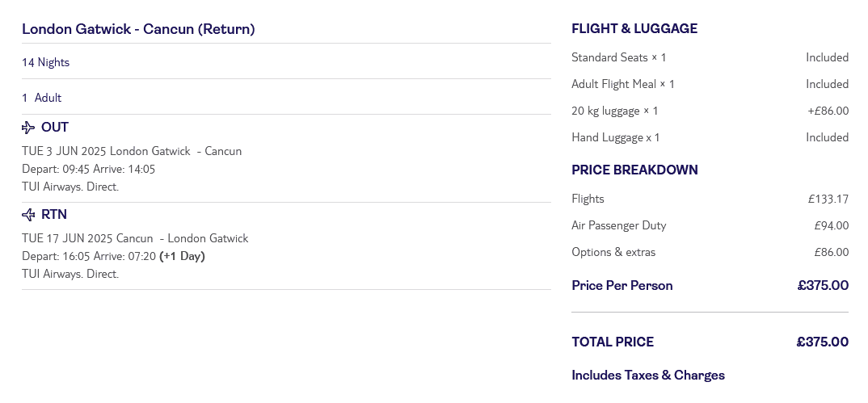The height and width of the screenshot is (403, 868).
Task: Click the return Depart 16:05 times line
Action: click(x=113, y=256)
